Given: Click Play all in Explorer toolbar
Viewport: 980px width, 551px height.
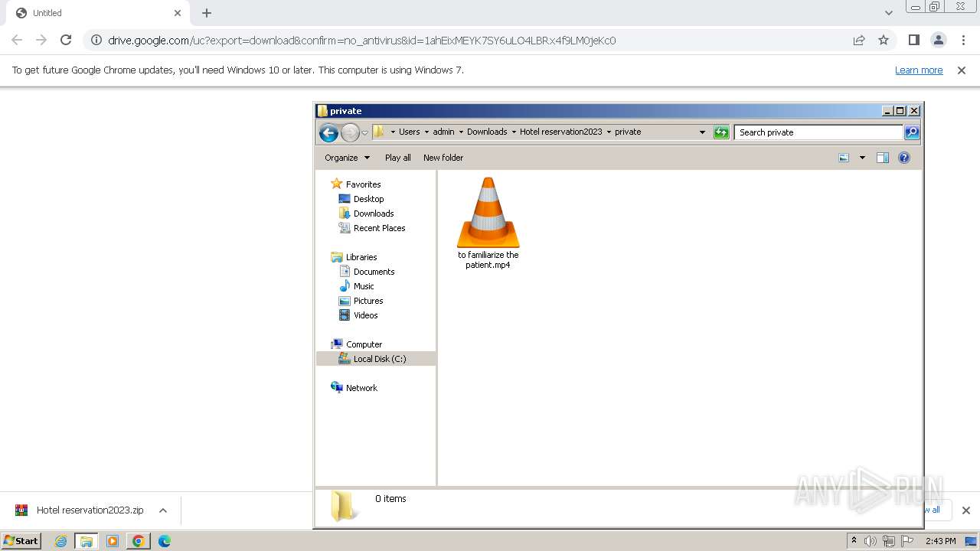Looking at the screenshot, I should [397, 158].
